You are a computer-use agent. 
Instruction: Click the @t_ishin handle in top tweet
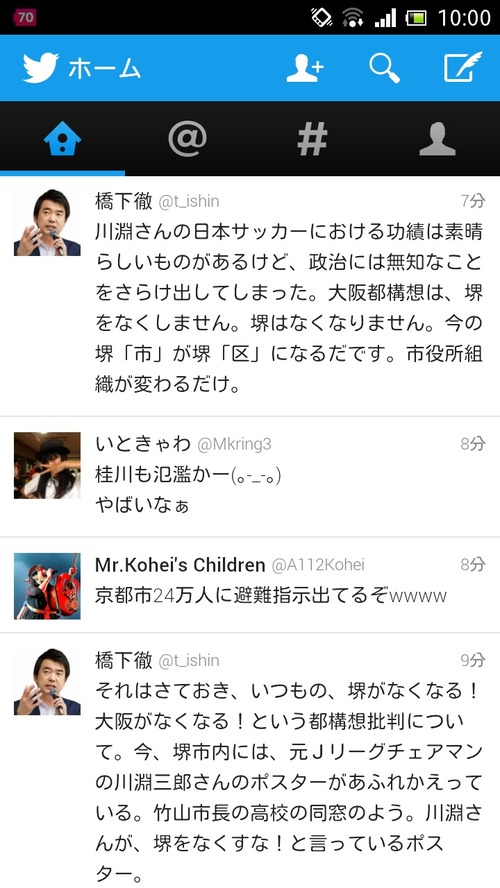pos(189,201)
